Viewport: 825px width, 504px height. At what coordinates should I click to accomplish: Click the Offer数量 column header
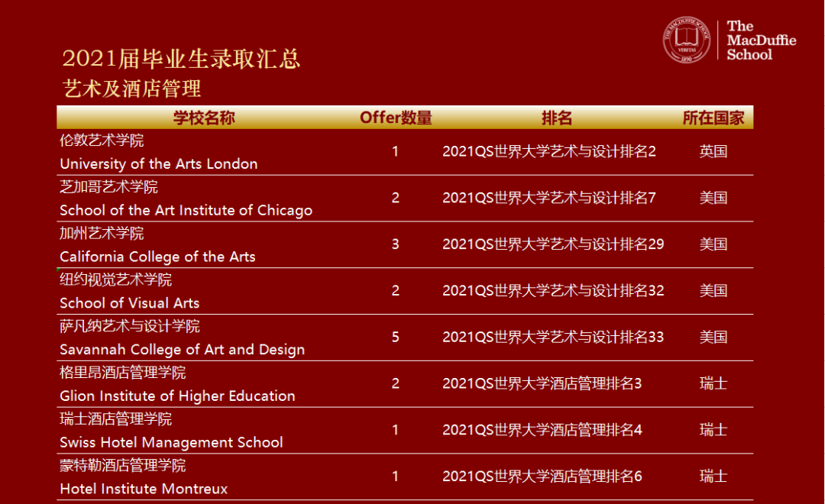(396, 118)
